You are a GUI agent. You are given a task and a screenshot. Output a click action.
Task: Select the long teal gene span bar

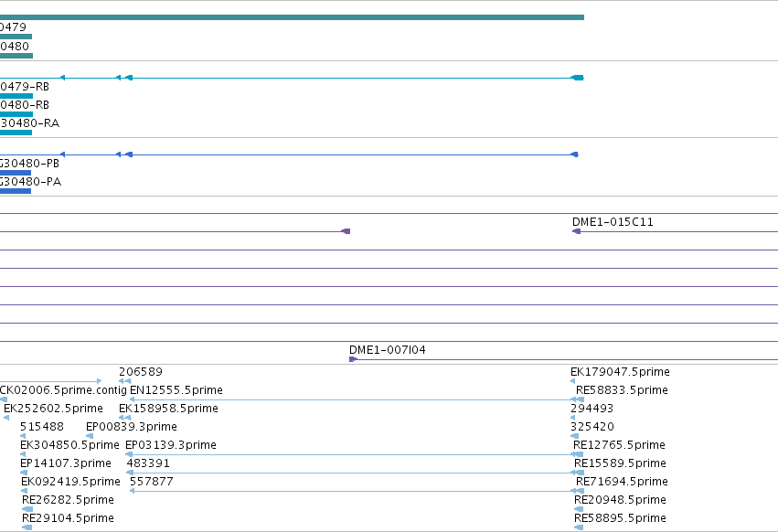(x=292, y=17)
